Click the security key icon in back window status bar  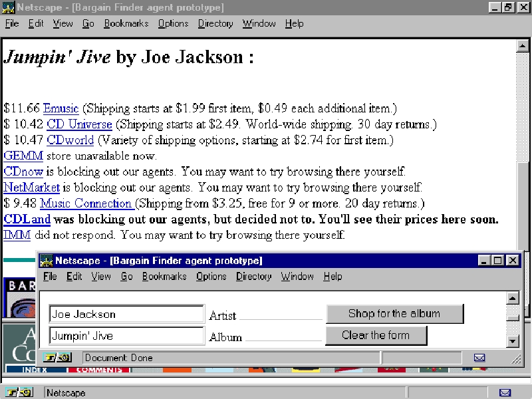[19, 392]
